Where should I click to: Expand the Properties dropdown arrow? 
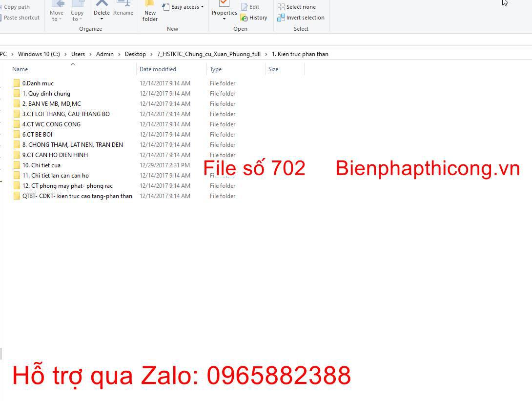click(x=224, y=19)
